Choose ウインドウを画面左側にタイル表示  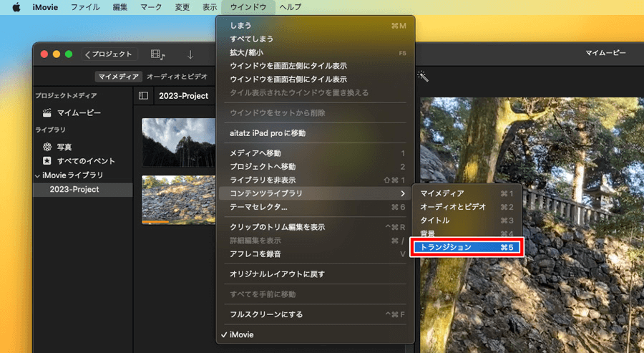point(316,66)
